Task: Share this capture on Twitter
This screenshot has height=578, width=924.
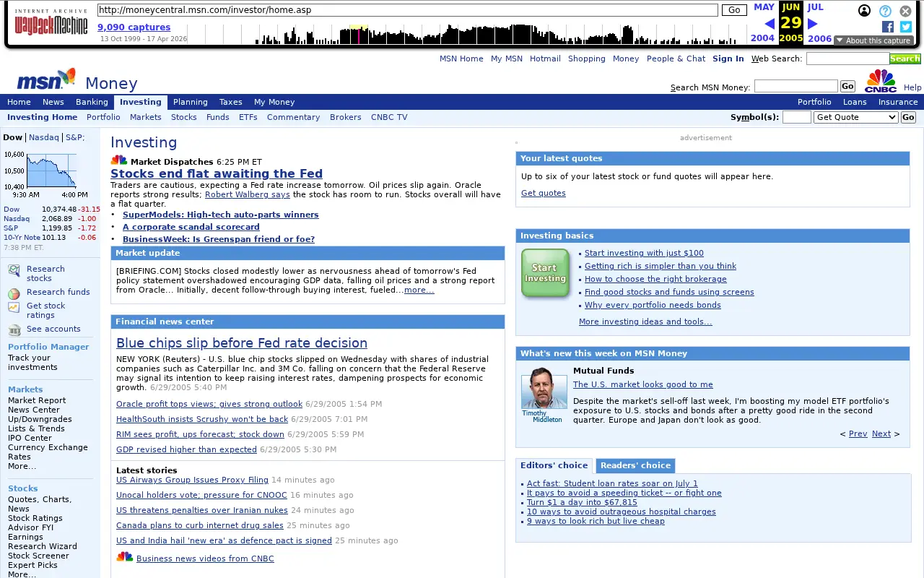Action: tap(906, 27)
